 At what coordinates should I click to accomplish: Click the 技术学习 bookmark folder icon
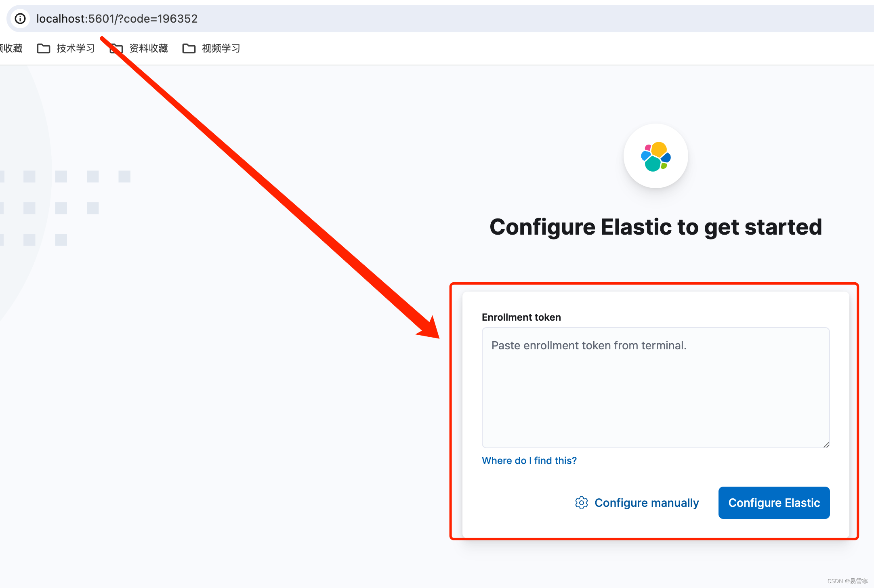[44, 48]
